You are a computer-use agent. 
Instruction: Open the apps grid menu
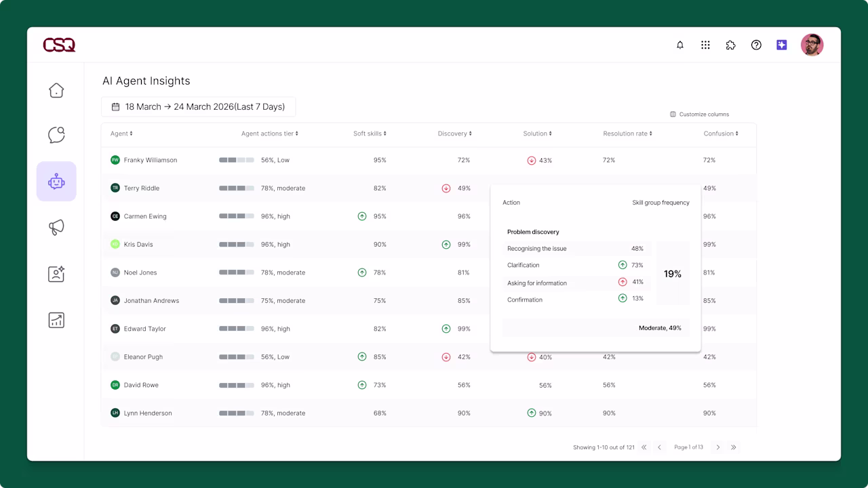(705, 45)
